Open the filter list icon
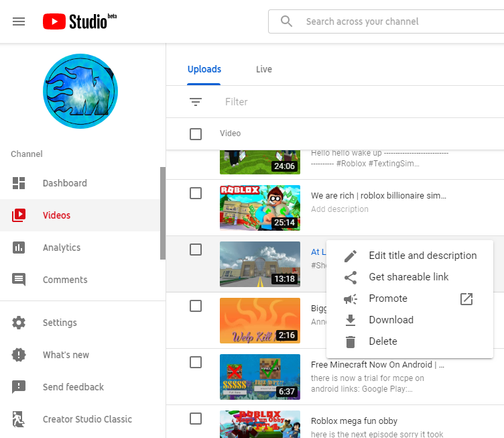The image size is (504, 438). coord(196,102)
